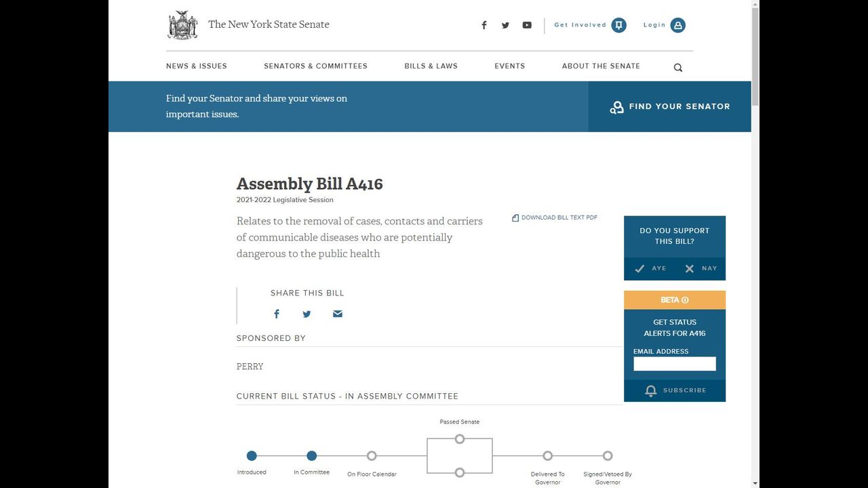Click the New York State Senate seal logo

coord(182,25)
